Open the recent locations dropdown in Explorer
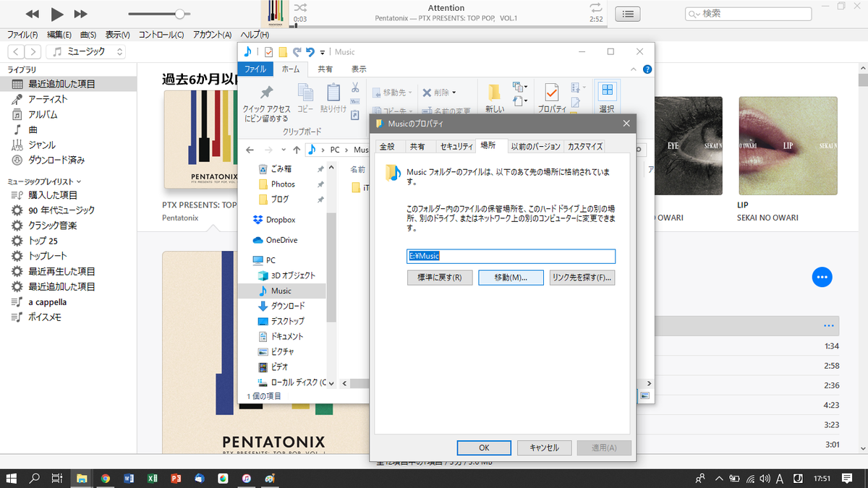This screenshot has height=488, width=868. click(283, 150)
